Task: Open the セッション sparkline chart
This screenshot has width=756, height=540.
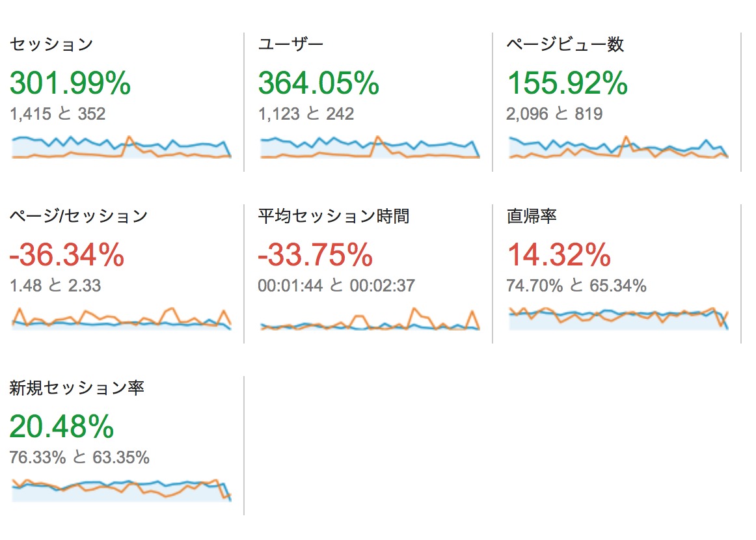Action: pyautogui.click(x=122, y=147)
